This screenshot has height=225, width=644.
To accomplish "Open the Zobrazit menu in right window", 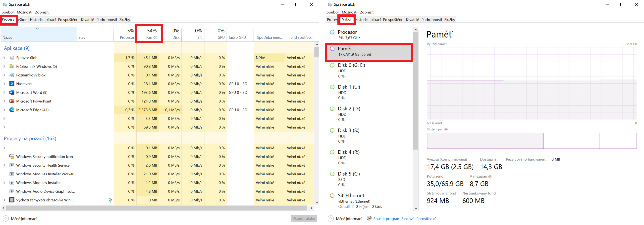I will [367, 12].
